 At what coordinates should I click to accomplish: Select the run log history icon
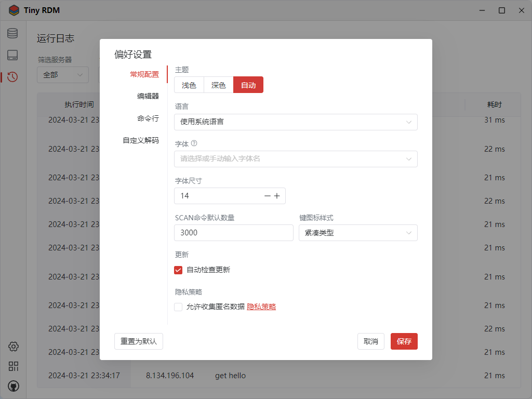[12, 77]
